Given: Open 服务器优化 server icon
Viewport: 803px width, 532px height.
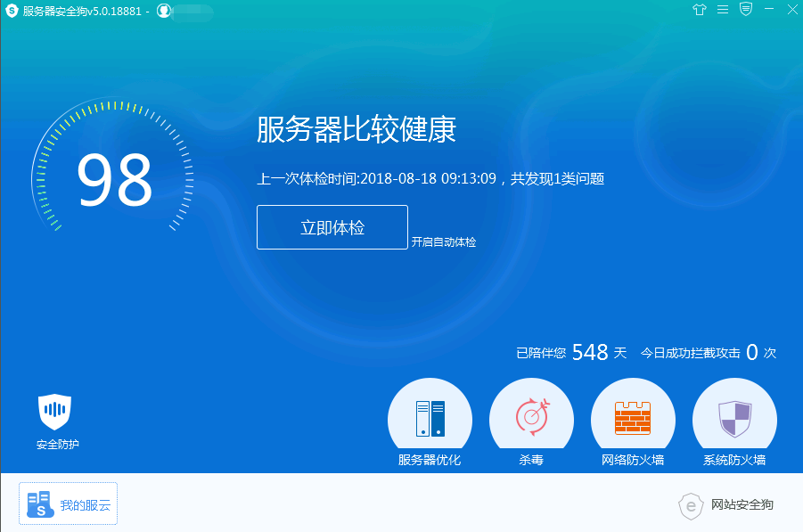Looking at the screenshot, I should pos(430,418).
